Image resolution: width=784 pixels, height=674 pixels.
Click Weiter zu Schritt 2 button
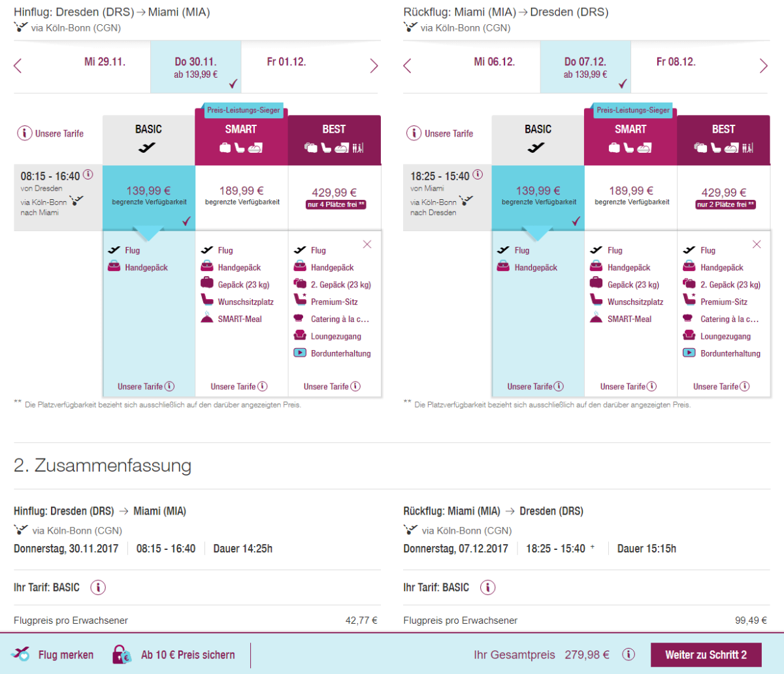(x=706, y=655)
